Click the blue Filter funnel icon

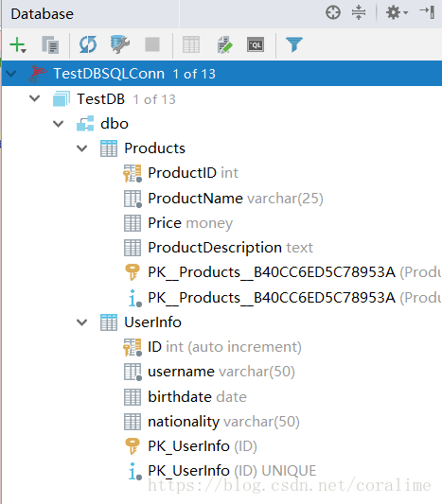click(x=294, y=44)
